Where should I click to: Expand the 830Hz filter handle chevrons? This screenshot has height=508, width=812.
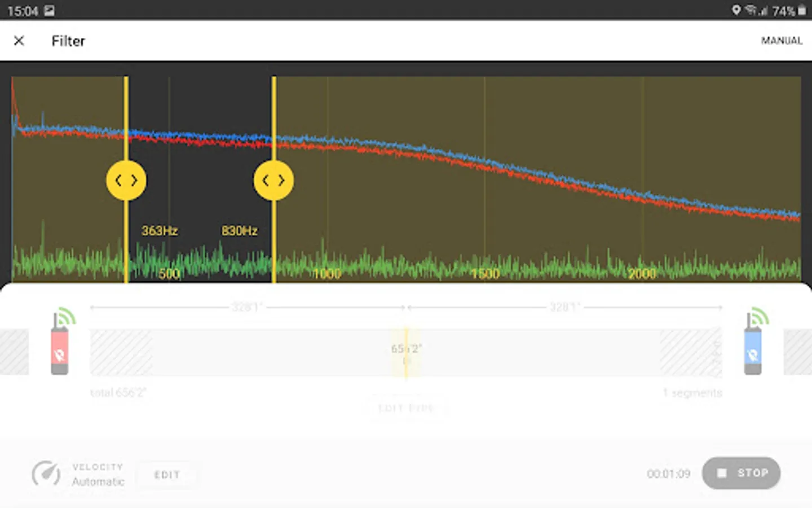coord(273,180)
